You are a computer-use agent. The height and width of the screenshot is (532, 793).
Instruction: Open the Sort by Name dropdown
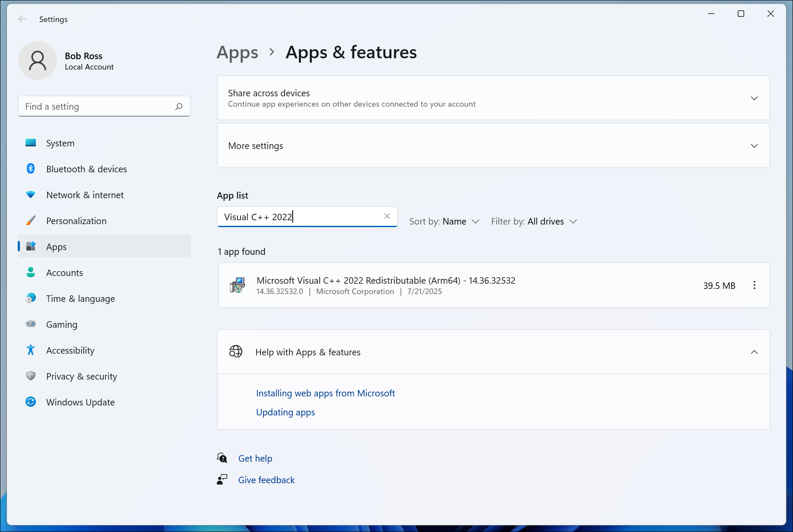(x=444, y=222)
